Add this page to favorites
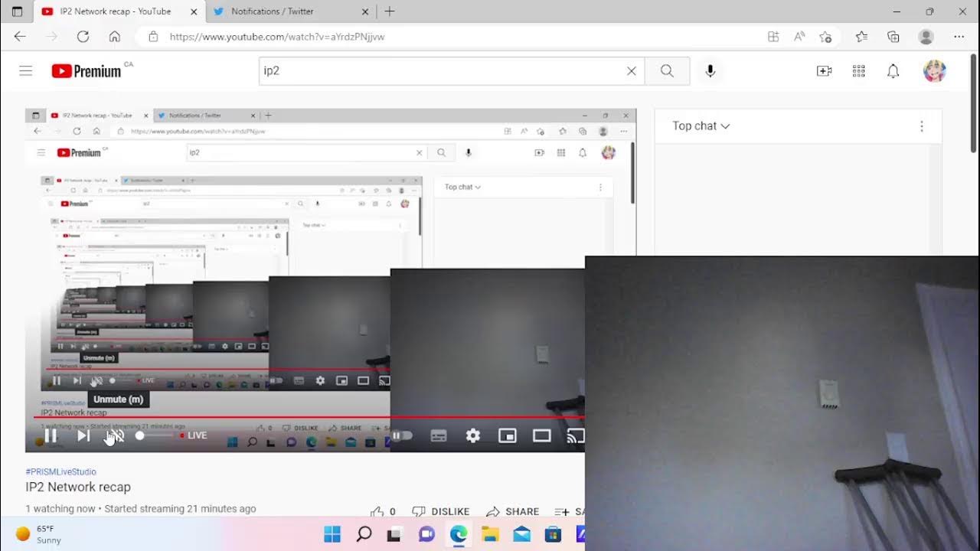 click(x=825, y=37)
